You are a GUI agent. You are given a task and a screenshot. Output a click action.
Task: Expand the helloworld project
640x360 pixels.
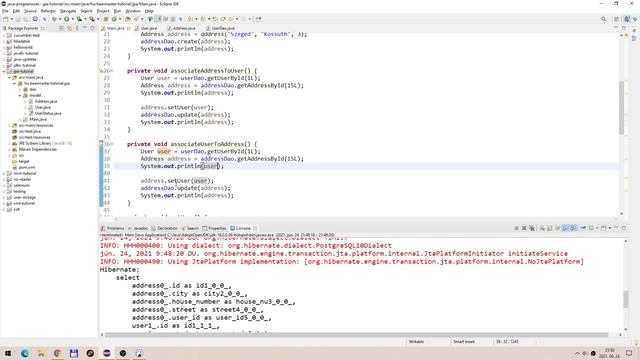click(4, 47)
